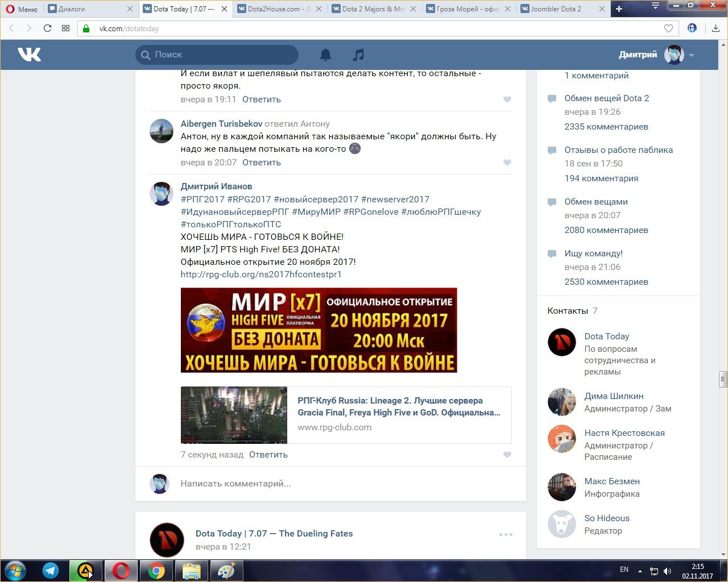Viewport: 728px width, 582px height.
Task: Click the #РПГ2017 hashtag
Action: (202, 199)
